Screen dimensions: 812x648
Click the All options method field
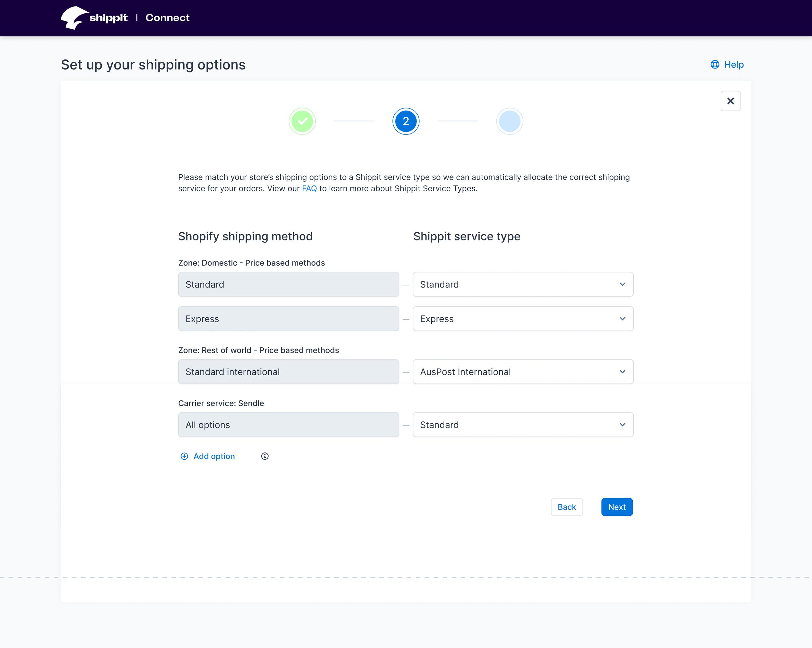[x=288, y=425]
